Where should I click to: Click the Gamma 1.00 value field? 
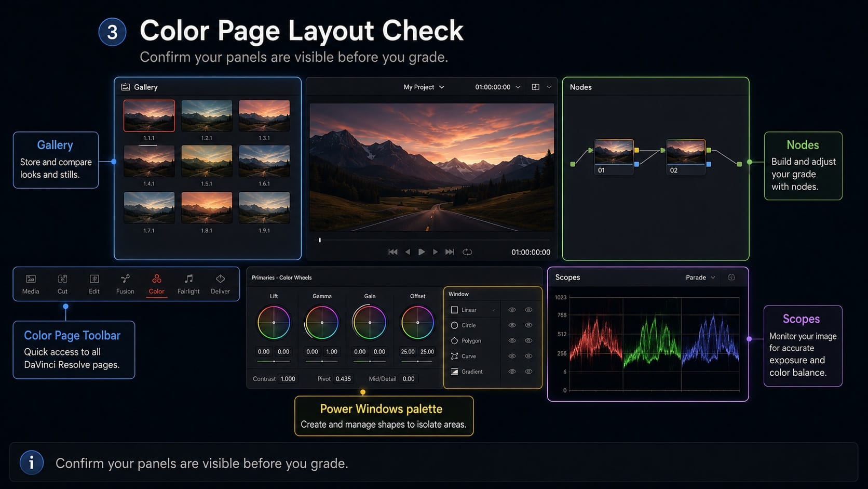(332, 352)
